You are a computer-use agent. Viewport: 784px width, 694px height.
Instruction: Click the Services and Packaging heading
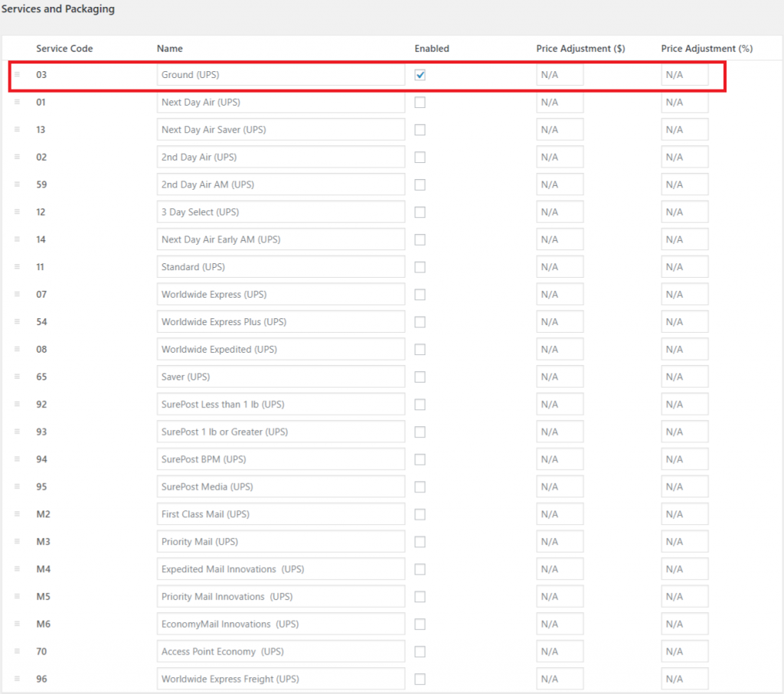point(58,9)
